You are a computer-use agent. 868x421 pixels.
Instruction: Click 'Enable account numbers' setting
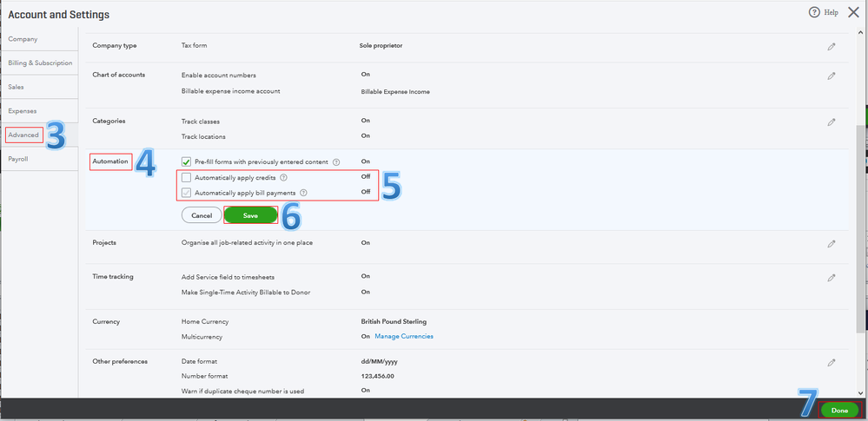219,75
